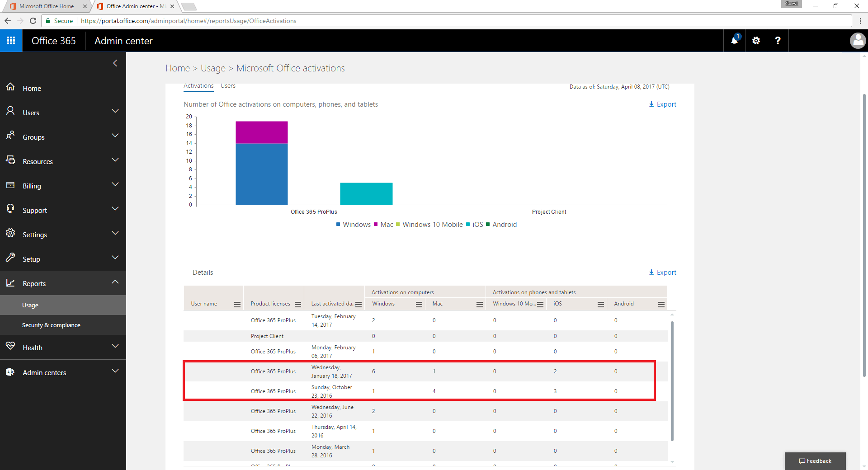
Task: Select the Reports icon in sidebar
Action: (10, 283)
